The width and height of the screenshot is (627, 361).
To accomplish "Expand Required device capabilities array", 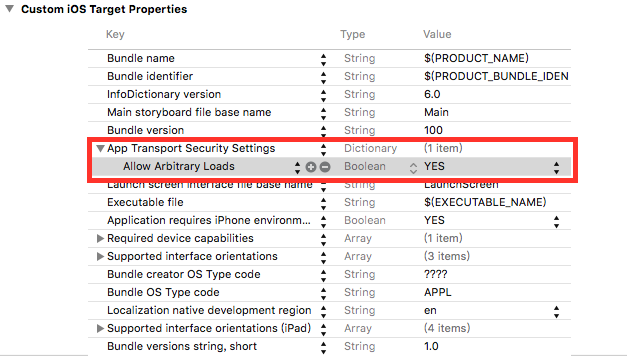I will [x=100, y=238].
